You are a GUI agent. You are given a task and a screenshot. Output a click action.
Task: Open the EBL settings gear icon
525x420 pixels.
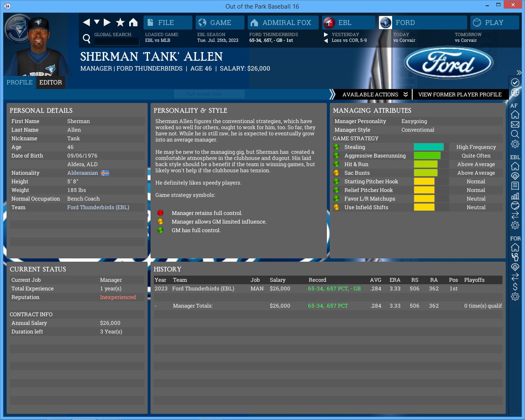pos(515,225)
